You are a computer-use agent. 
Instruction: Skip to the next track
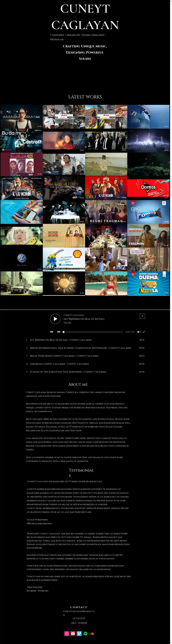[x=59, y=332]
